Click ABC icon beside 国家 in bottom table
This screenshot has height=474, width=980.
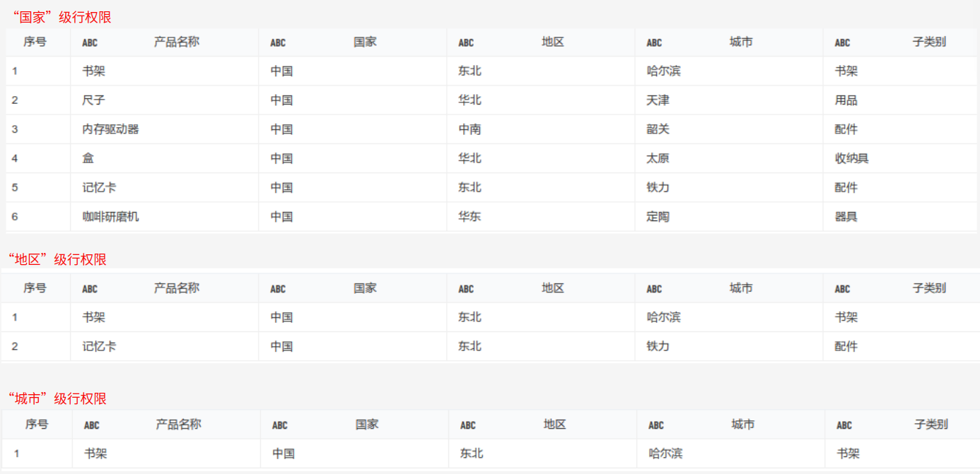[280, 425]
